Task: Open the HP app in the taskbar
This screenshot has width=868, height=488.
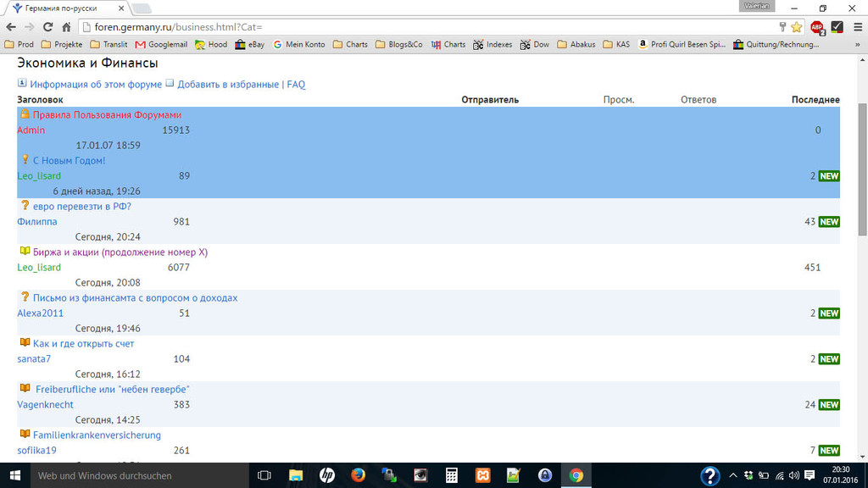Action: pos(327,475)
